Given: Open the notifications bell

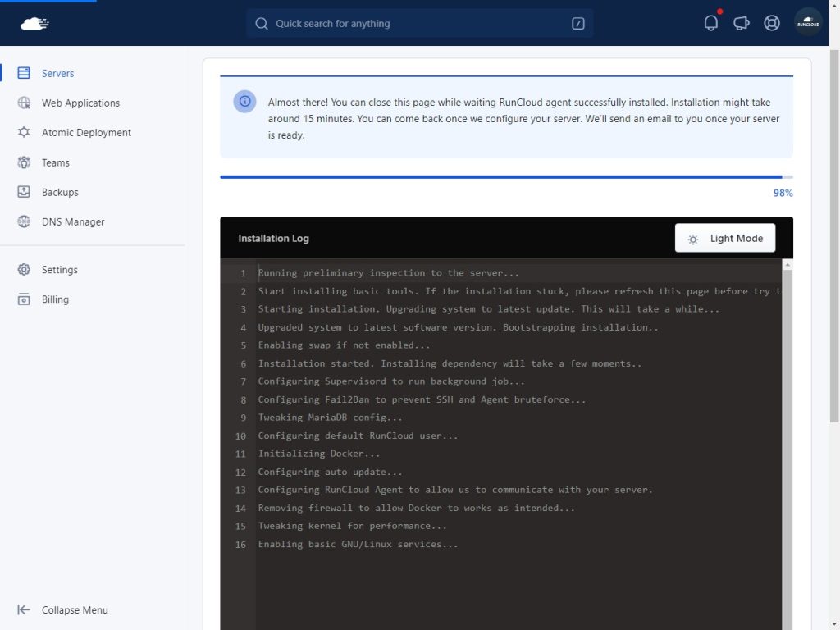Looking at the screenshot, I should 711,23.
